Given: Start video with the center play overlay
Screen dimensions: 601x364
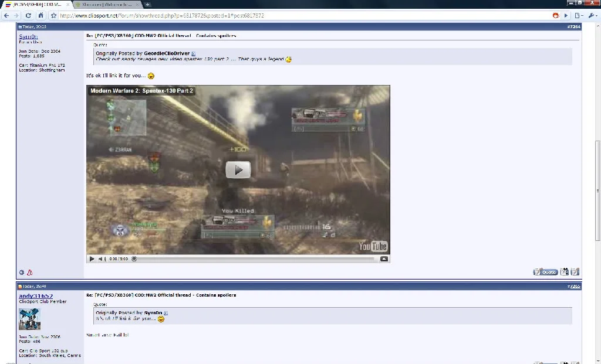Looking at the screenshot, I should [238, 170].
